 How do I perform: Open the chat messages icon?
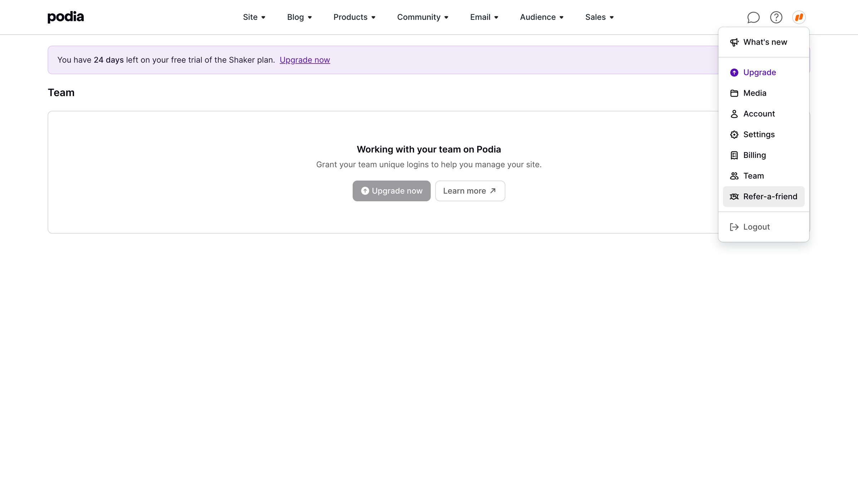(753, 17)
